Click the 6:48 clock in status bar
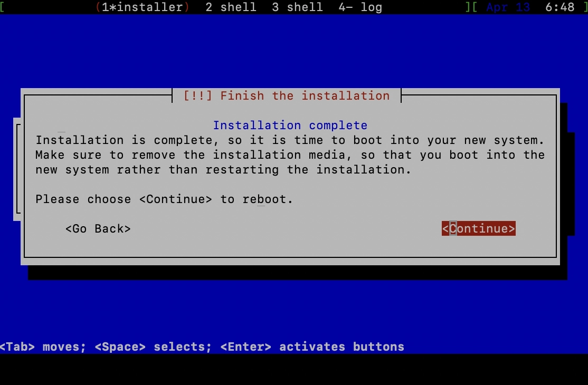588x385 pixels. click(559, 7)
